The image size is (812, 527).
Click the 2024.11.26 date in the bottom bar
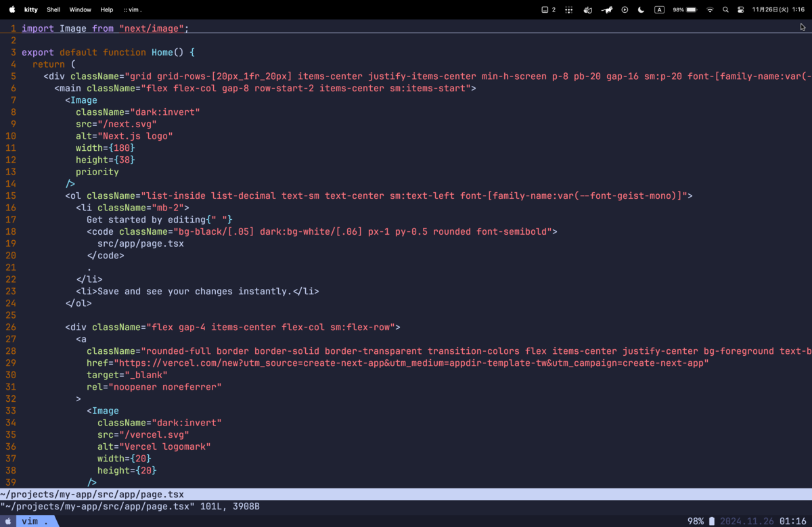coord(747,521)
